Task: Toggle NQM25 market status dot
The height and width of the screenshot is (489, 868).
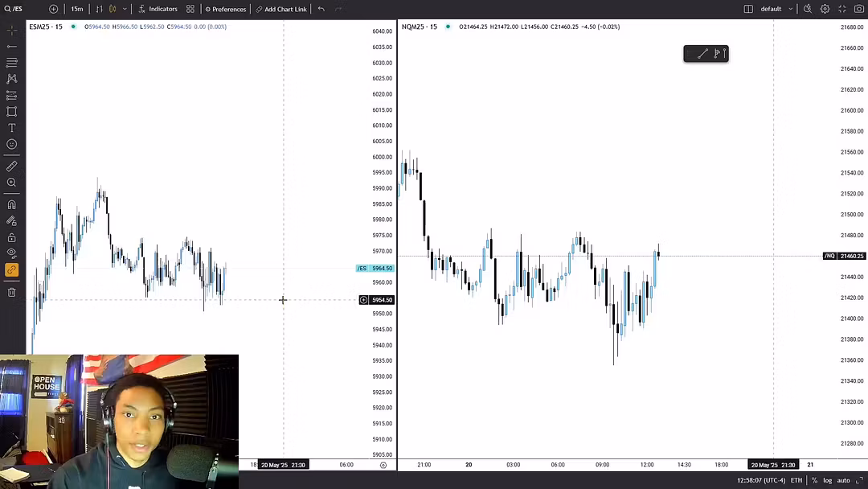Action: [x=448, y=27]
